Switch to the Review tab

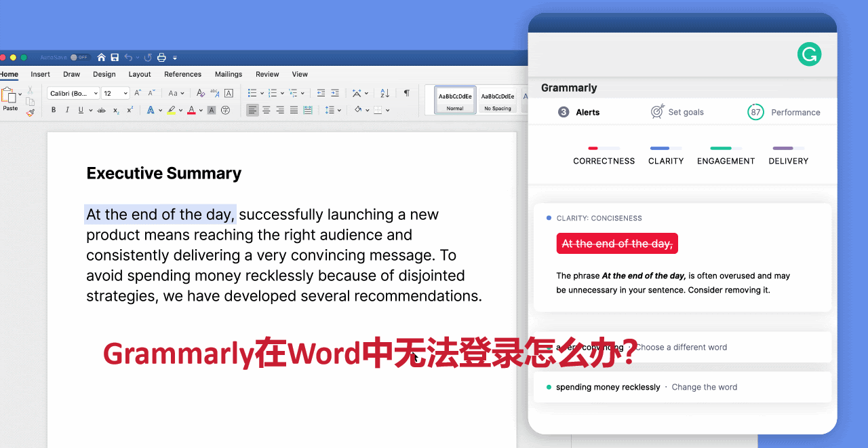coord(267,74)
